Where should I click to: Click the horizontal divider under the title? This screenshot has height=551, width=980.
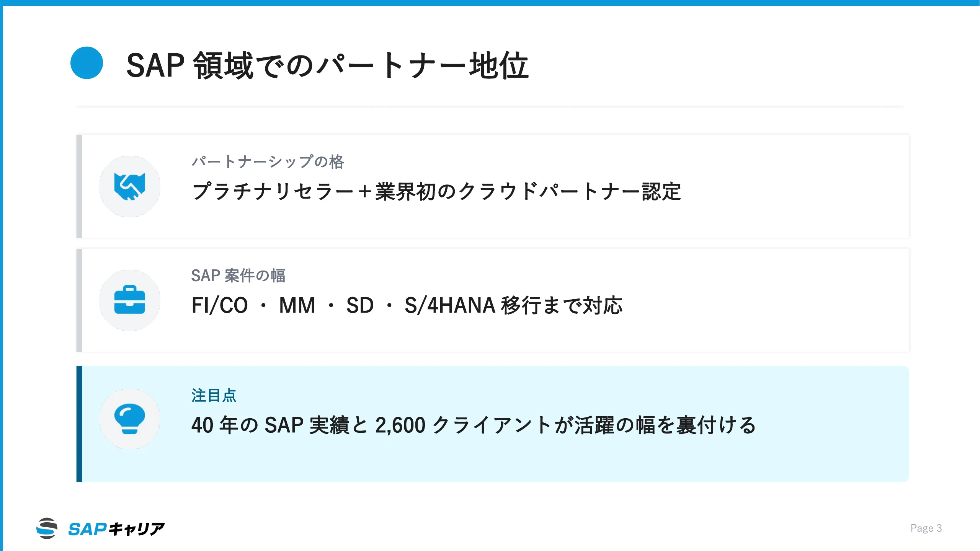click(x=490, y=106)
